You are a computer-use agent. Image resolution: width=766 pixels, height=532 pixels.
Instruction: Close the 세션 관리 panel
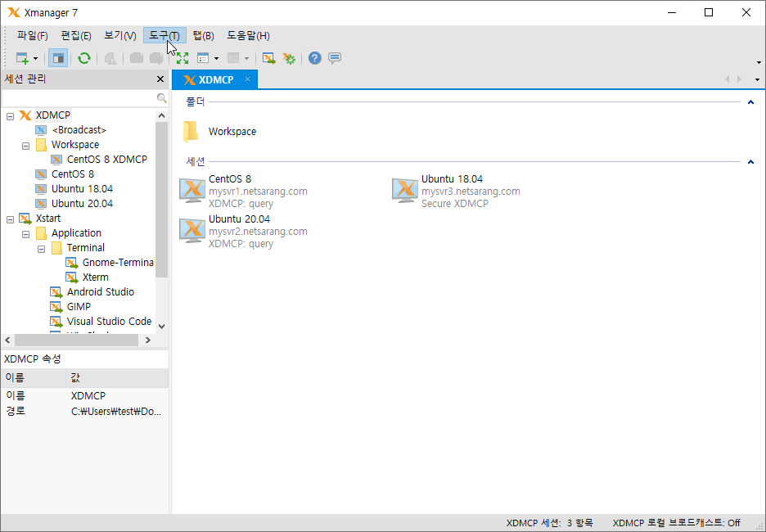pos(160,79)
